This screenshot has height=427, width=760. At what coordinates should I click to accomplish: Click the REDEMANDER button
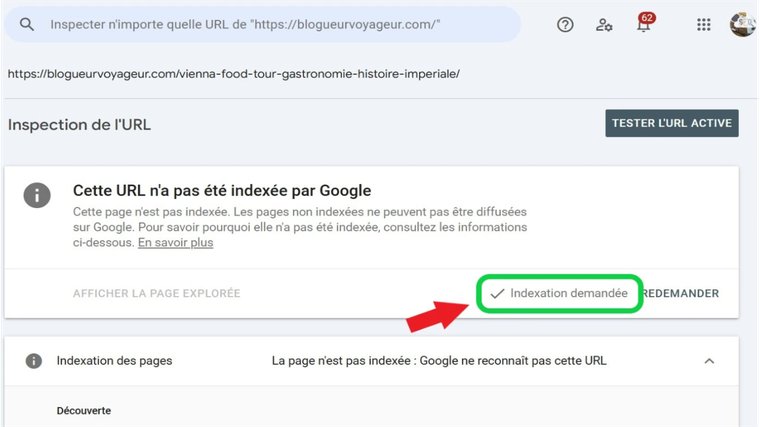tap(681, 293)
